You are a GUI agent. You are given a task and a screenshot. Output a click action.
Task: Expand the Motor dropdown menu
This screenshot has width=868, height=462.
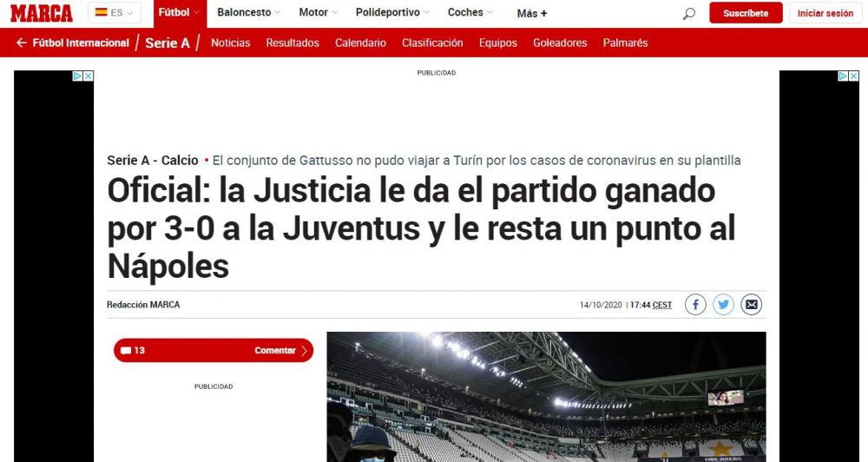(x=319, y=12)
